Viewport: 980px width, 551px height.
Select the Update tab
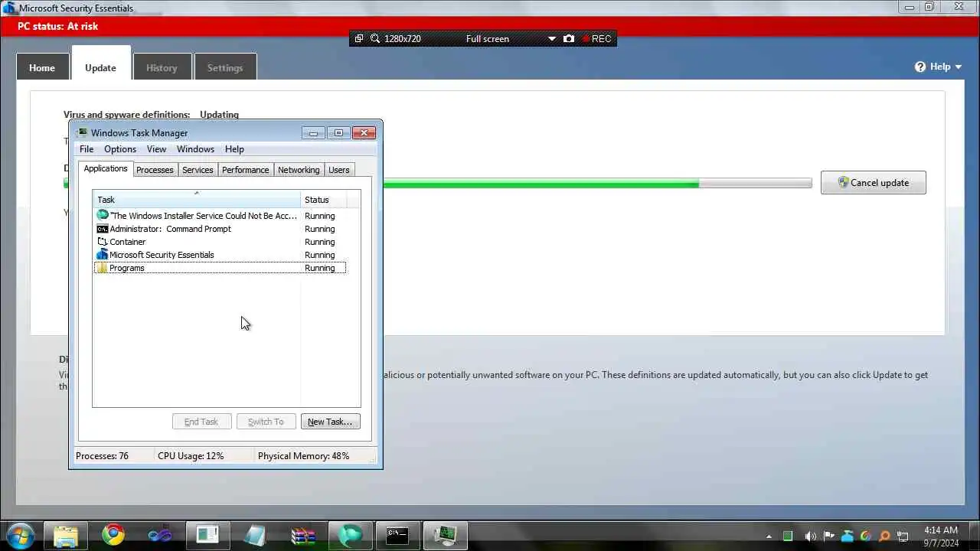[100, 64]
